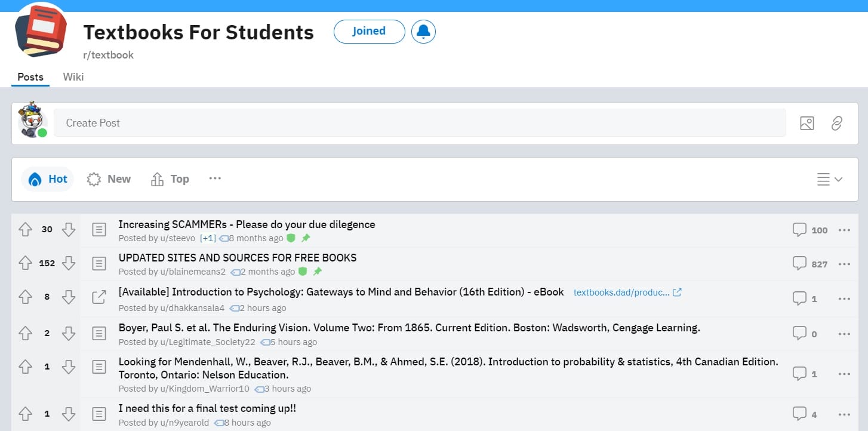Downvote the UPDATED SITES AND SOURCES post
868x431 pixels.
coord(69,263)
